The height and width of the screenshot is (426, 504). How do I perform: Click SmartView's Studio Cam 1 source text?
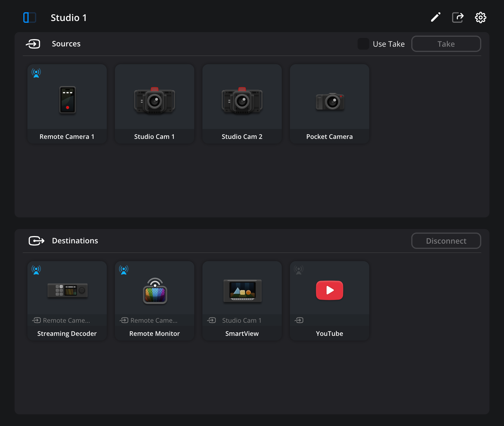(x=242, y=320)
